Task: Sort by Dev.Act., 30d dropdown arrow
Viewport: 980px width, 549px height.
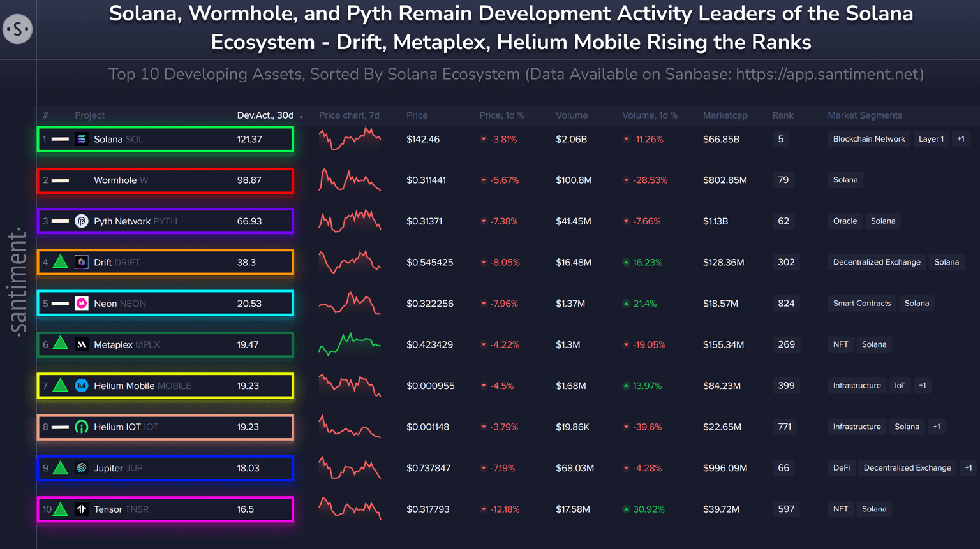Action: [301, 116]
